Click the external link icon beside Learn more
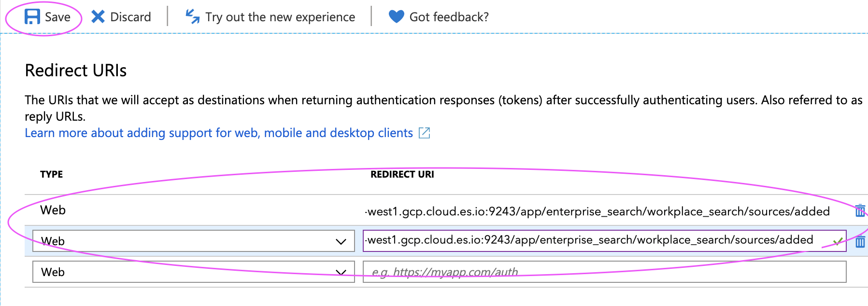868x306 pixels. (424, 133)
